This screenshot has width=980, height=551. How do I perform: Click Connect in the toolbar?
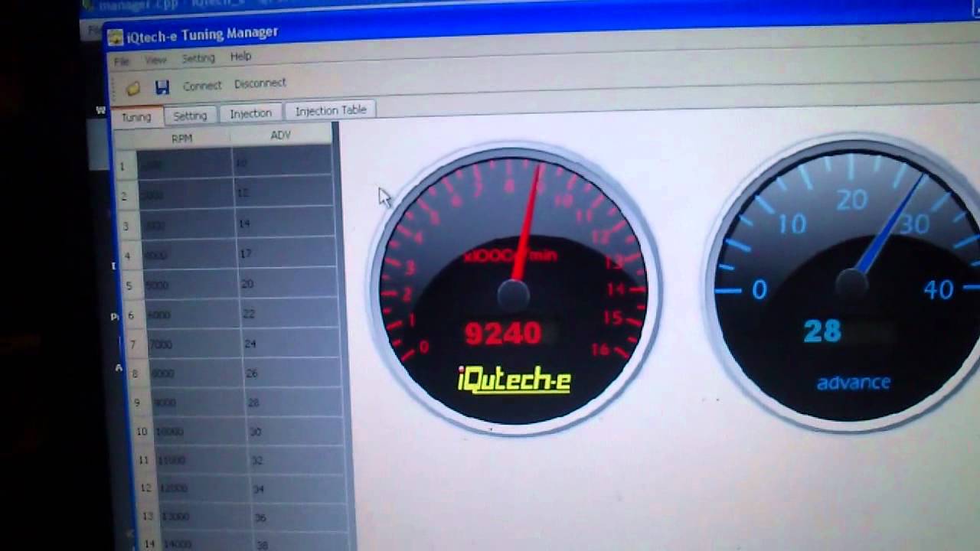[202, 86]
